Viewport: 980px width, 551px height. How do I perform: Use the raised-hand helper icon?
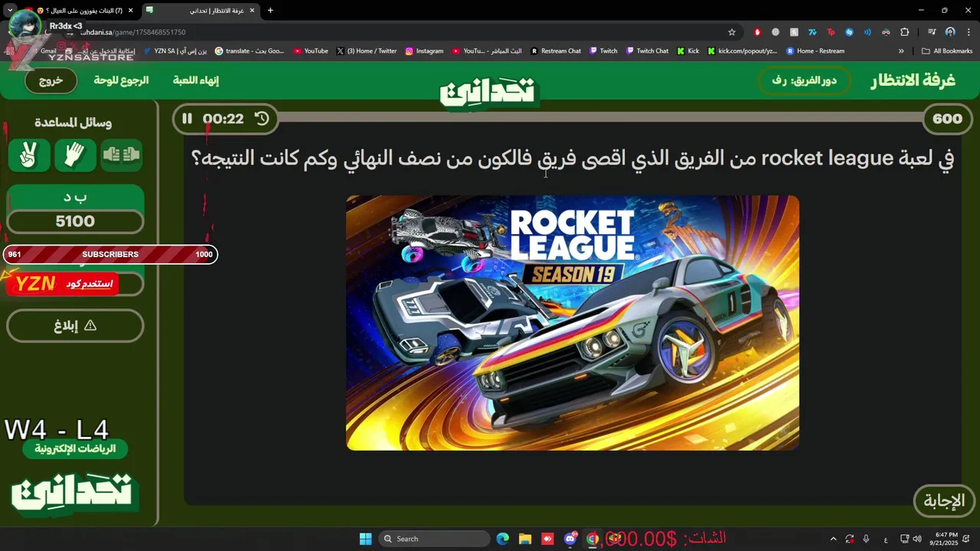pyautogui.click(x=75, y=155)
